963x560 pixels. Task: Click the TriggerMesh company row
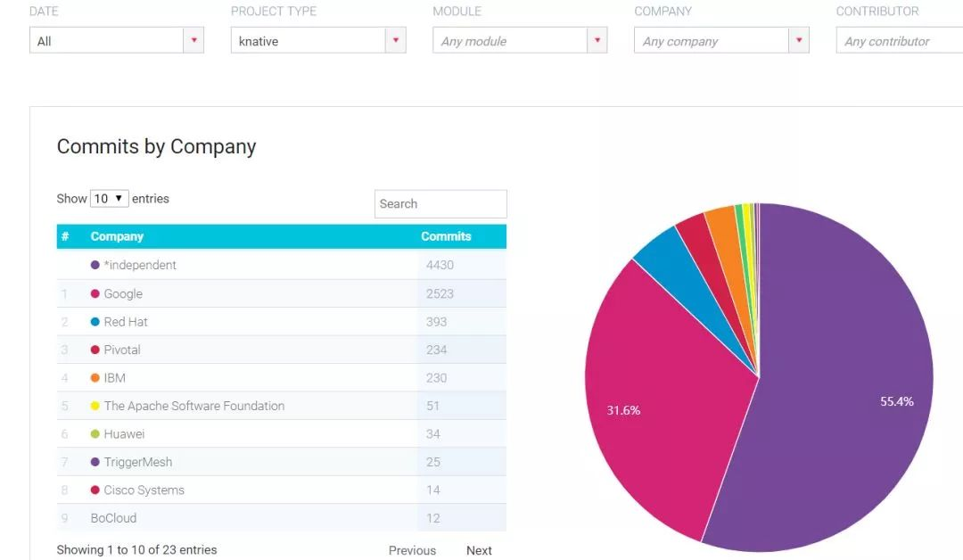click(x=281, y=462)
